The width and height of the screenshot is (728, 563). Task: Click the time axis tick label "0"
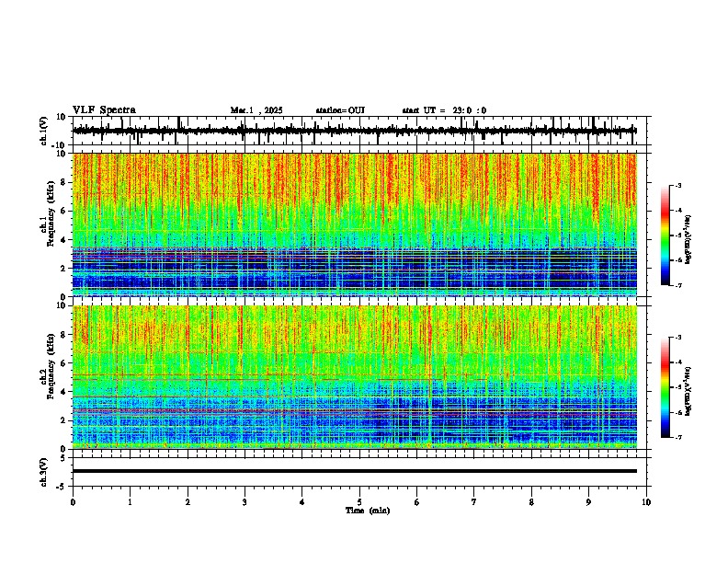coord(73,502)
